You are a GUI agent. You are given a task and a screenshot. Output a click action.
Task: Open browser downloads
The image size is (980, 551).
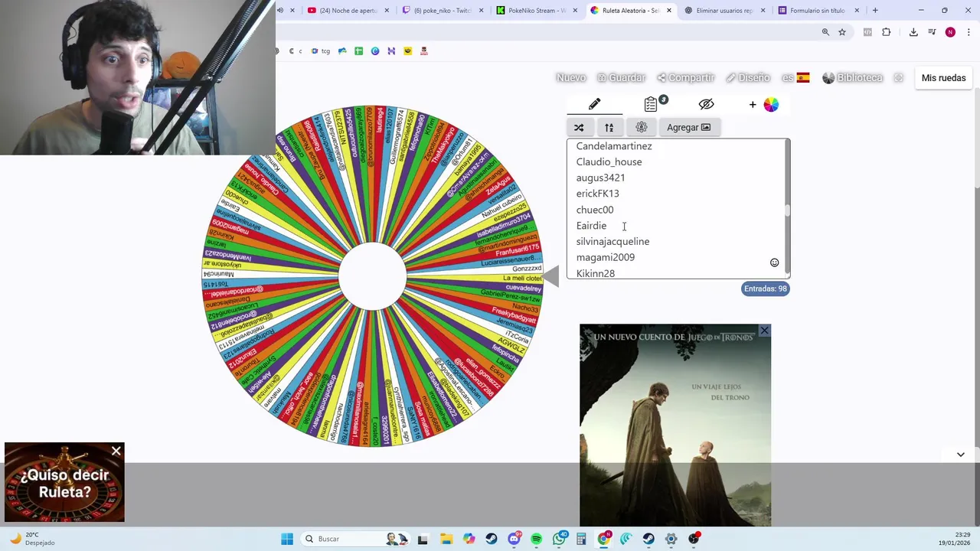(913, 32)
